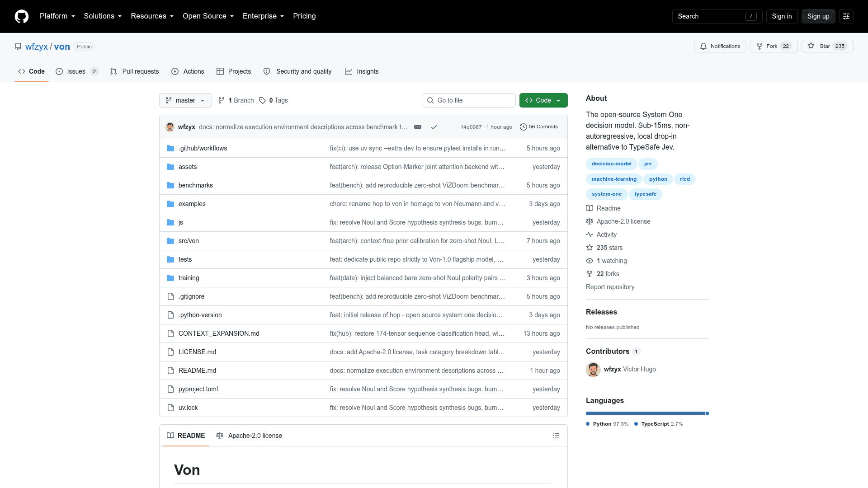Click the training folder icon
Screen dimensions: 868x488
pos(170,278)
